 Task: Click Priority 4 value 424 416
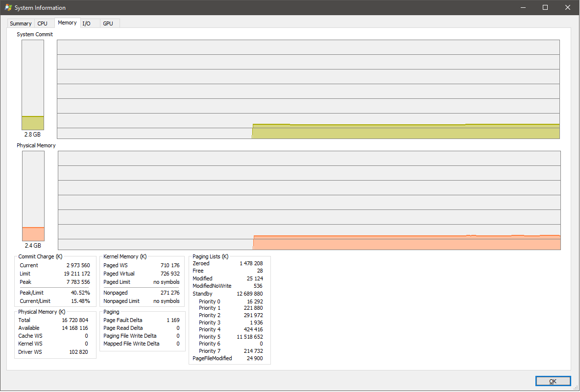253,329
